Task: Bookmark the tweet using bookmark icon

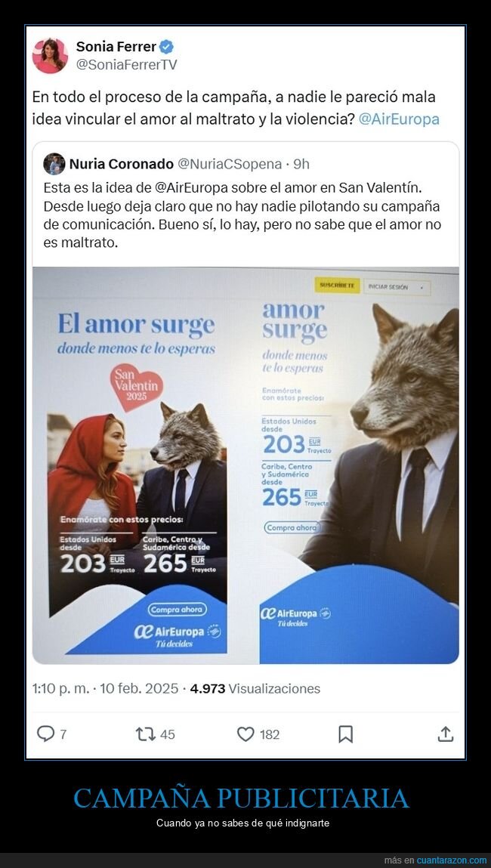Action: pyautogui.click(x=345, y=734)
